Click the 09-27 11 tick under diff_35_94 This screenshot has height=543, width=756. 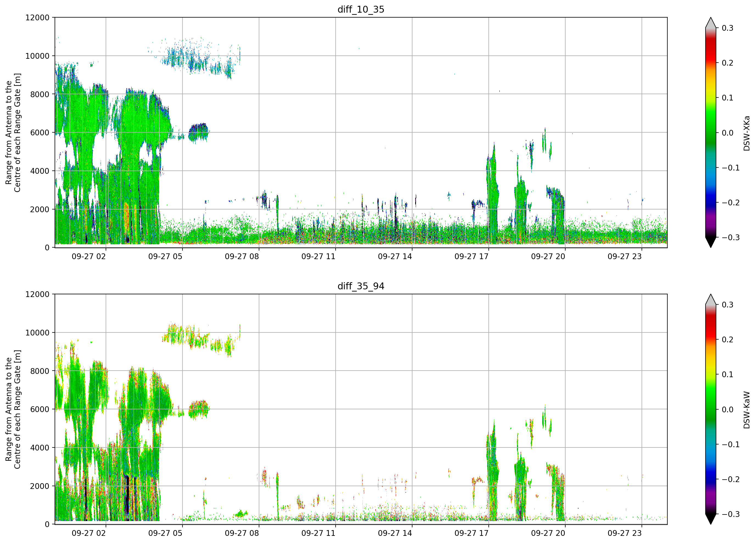click(x=318, y=533)
